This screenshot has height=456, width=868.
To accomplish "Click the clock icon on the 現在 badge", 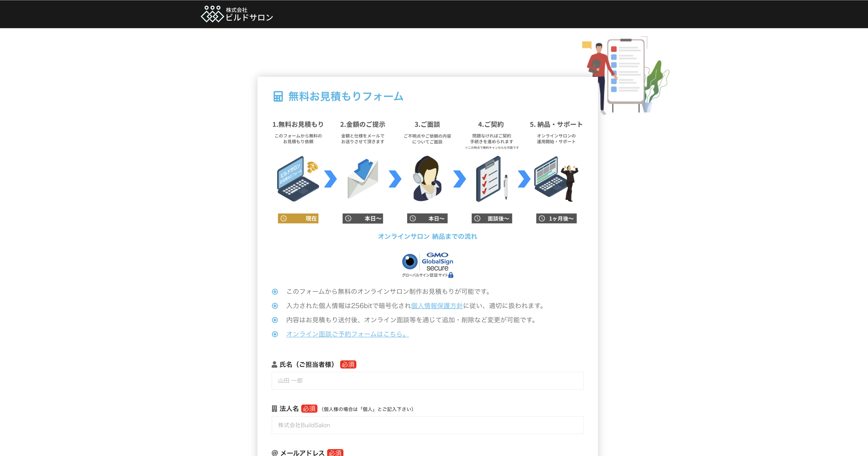I will 284,218.
